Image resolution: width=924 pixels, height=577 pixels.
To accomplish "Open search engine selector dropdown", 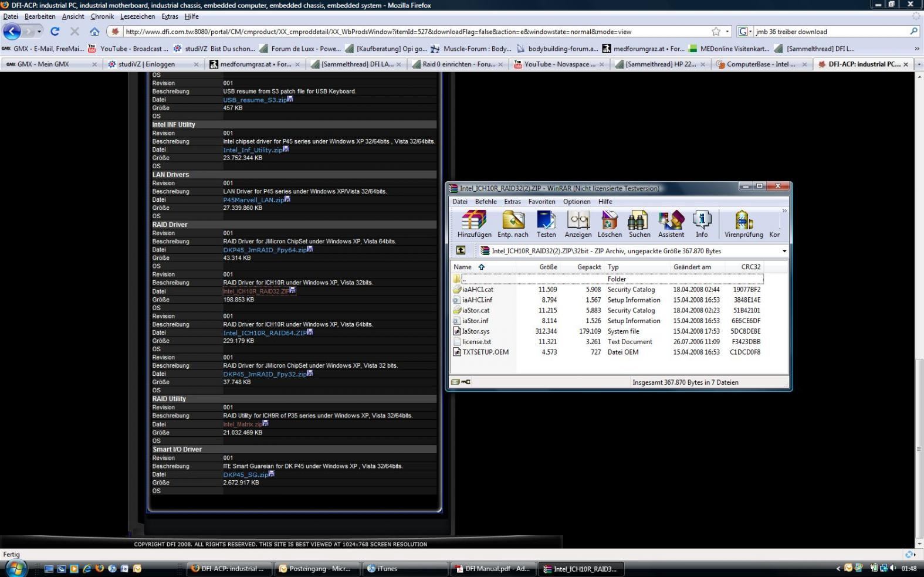I will (x=745, y=32).
